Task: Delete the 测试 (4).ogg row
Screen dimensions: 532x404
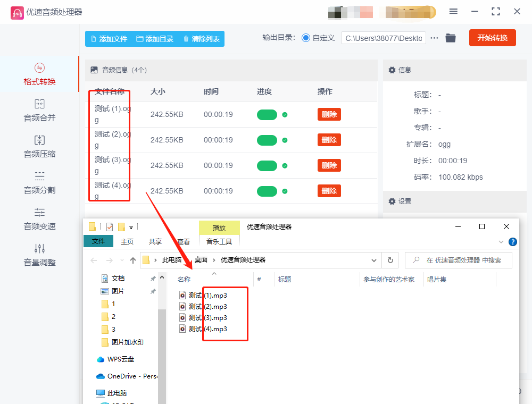Action: [329, 191]
